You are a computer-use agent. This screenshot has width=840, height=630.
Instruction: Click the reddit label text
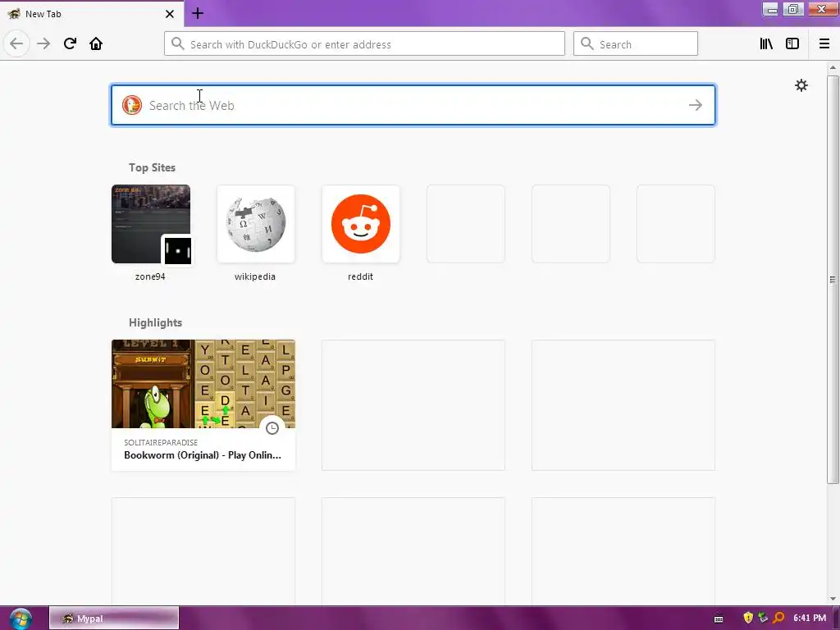point(361,276)
